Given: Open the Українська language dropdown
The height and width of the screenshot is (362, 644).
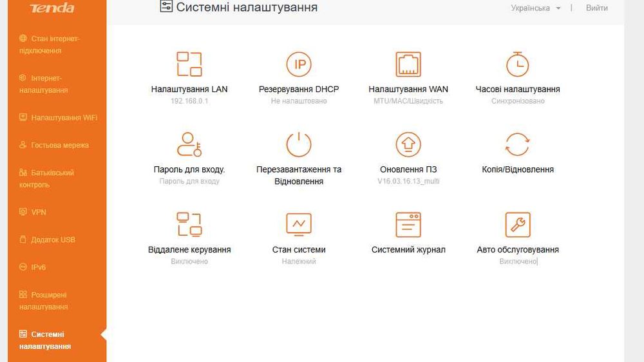Looking at the screenshot, I should pyautogui.click(x=535, y=8).
